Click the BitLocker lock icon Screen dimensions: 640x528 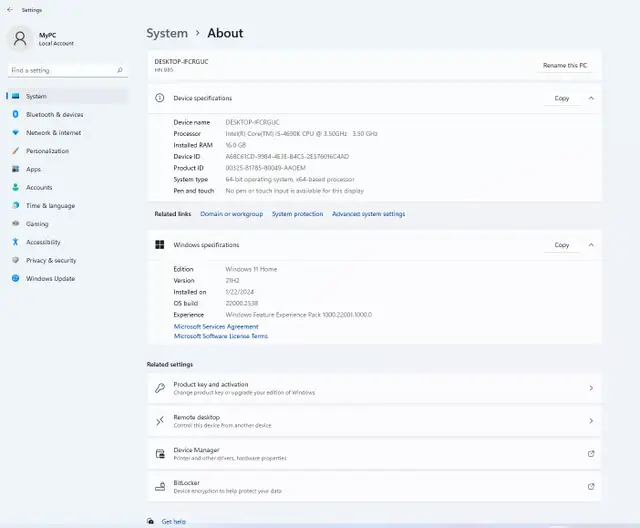160,486
